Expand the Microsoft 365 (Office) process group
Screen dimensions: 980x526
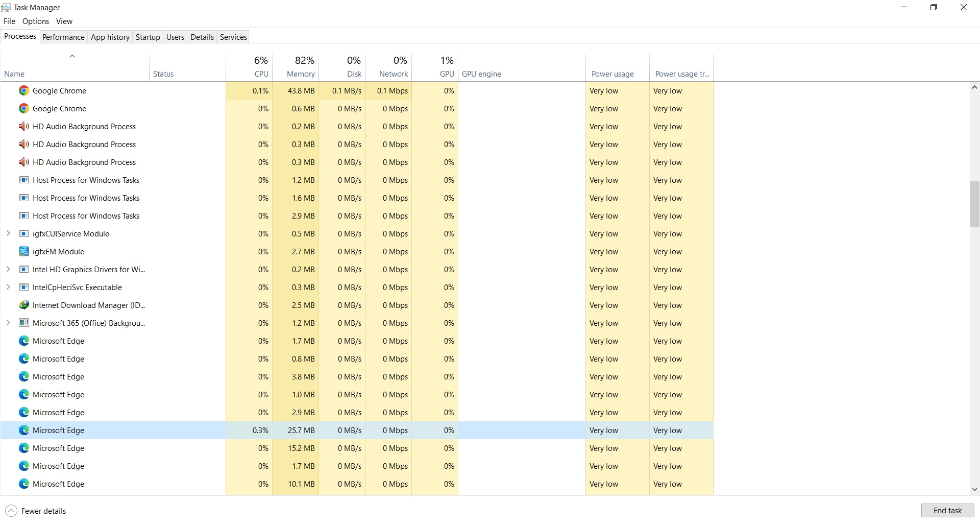[8, 323]
